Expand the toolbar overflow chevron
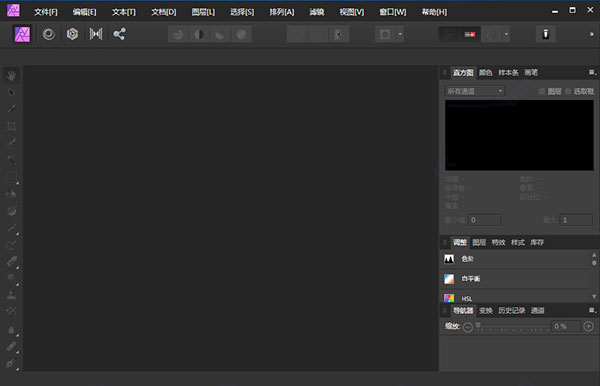Screen dimensions: 600x386 coord(592,34)
